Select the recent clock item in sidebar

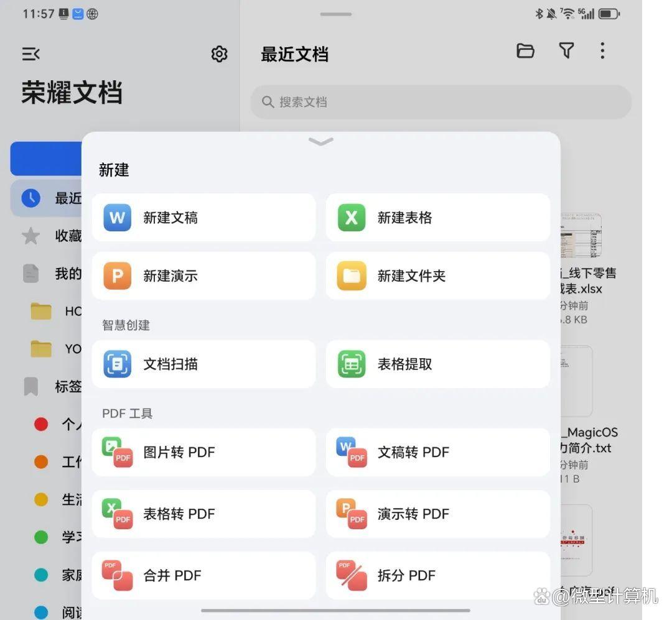[46, 198]
